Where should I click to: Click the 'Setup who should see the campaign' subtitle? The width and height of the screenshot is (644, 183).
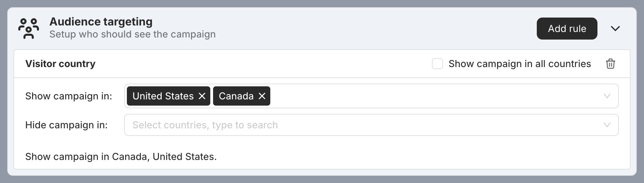(132, 34)
